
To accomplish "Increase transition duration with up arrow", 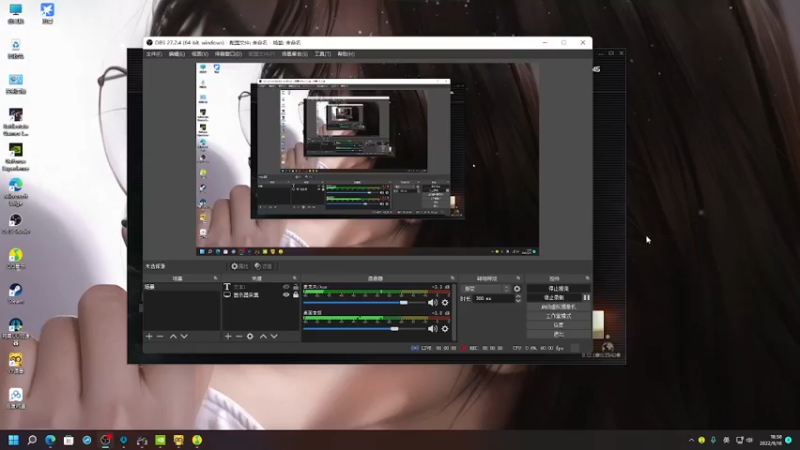I will click(x=518, y=296).
